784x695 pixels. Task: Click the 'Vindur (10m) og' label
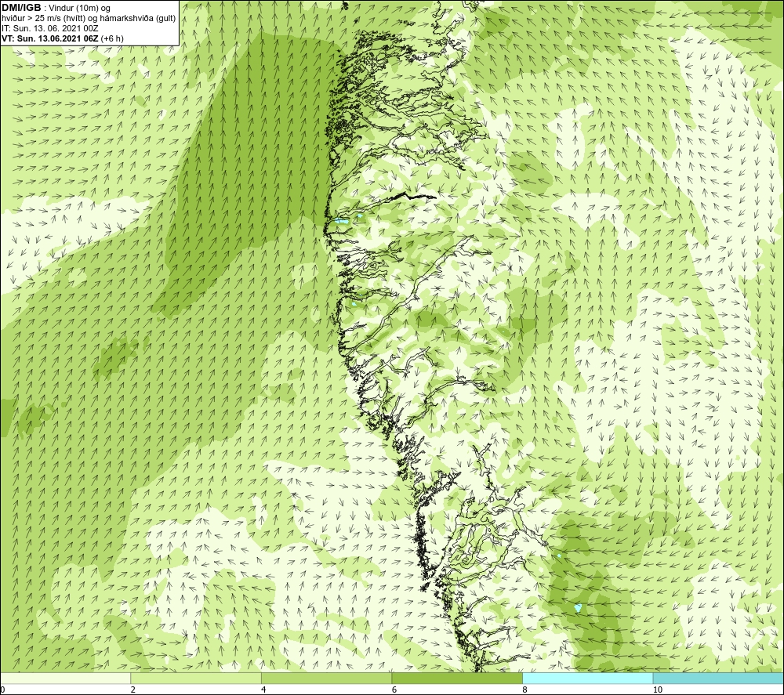coord(81,9)
